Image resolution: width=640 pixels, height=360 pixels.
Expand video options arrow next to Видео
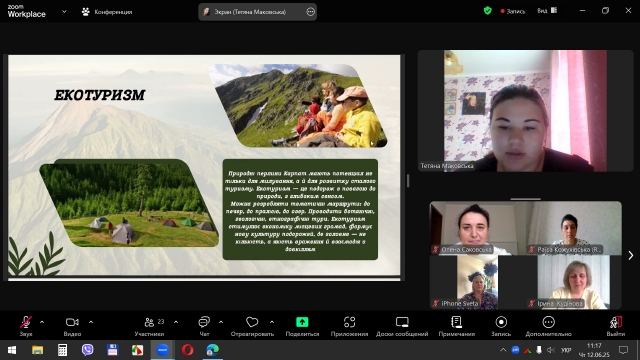click(91, 322)
